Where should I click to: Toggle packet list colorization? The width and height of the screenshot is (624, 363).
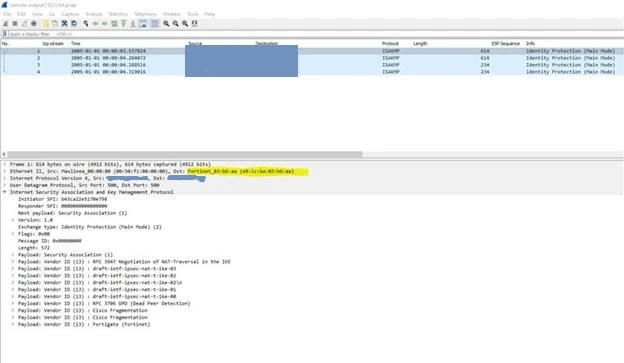coord(155,24)
